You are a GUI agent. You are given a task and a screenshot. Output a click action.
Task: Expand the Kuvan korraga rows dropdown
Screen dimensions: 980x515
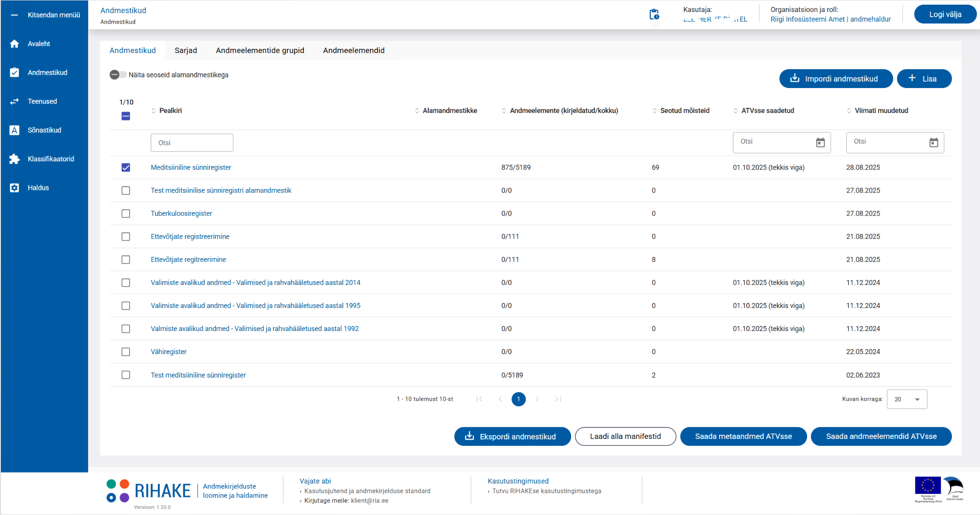[x=907, y=399]
